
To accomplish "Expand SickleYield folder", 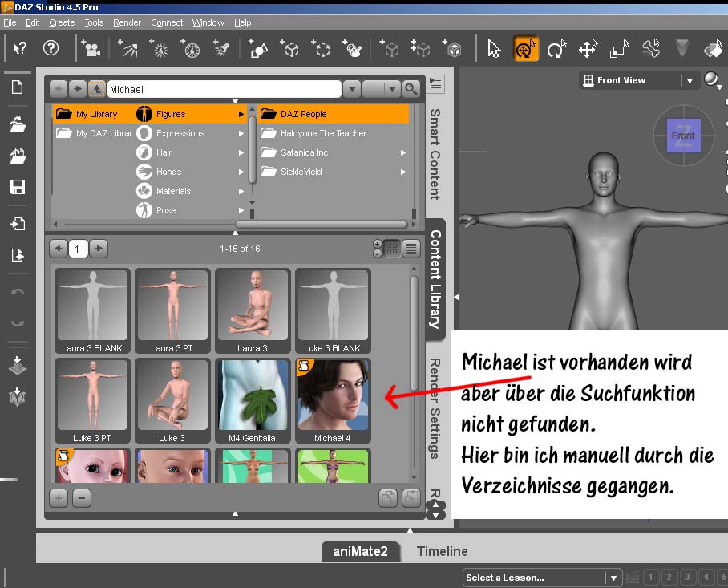I will point(403,172).
